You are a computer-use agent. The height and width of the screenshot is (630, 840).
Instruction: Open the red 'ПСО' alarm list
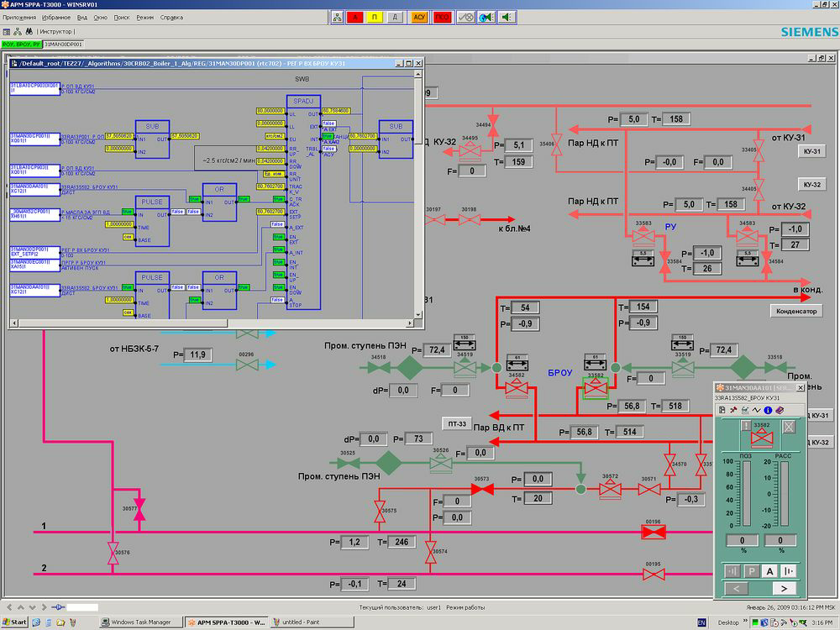(x=442, y=17)
